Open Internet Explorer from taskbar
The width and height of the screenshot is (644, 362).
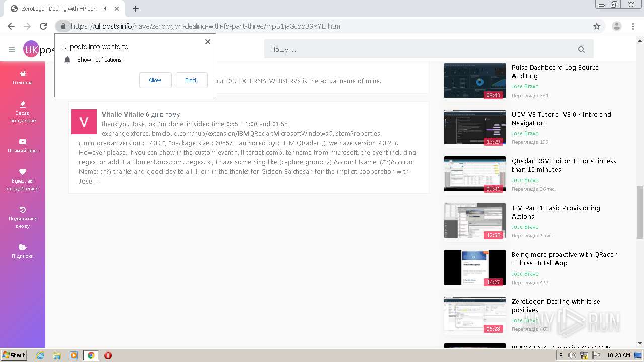click(40, 355)
